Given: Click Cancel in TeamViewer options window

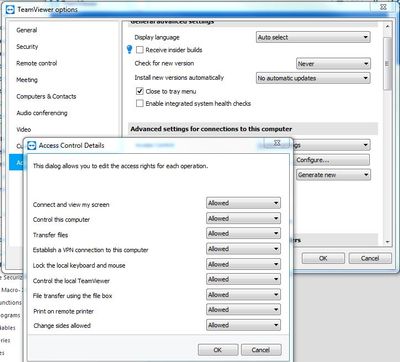Looking at the screenshot, I should [370, 258].
